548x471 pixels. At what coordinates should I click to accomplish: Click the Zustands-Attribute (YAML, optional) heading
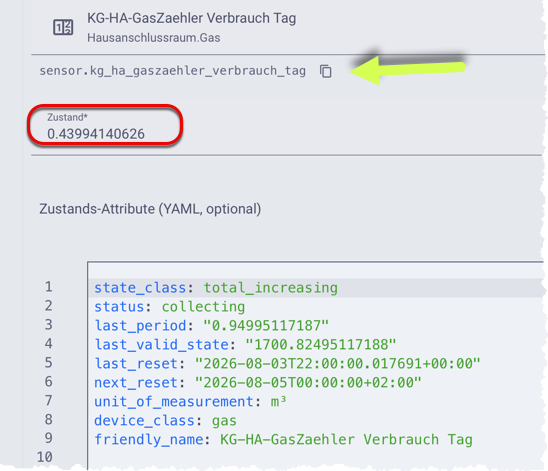pos(150,209)
